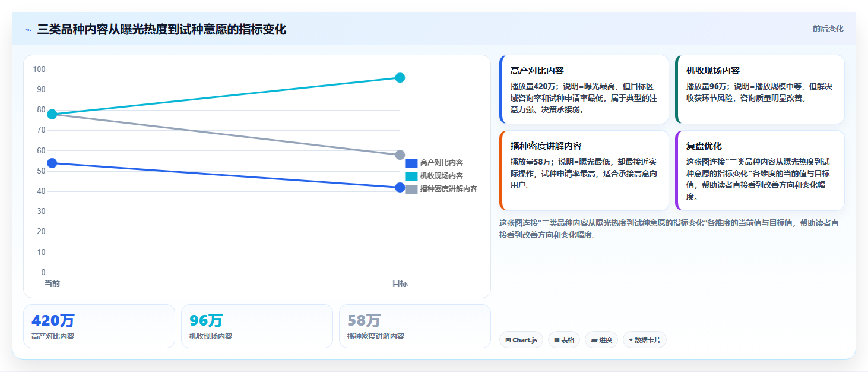Toggle 播种密度讲解内容 legend gray swatch
Screen dimensions: 868x372
(x=411, y=189)
